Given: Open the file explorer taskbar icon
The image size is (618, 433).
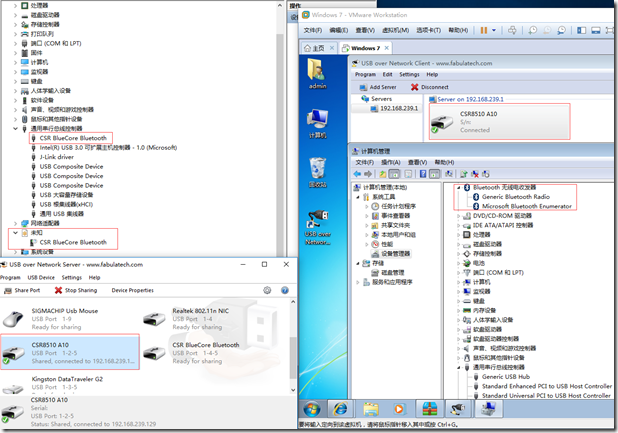Looking at the screenshot, I should point(370,409).
